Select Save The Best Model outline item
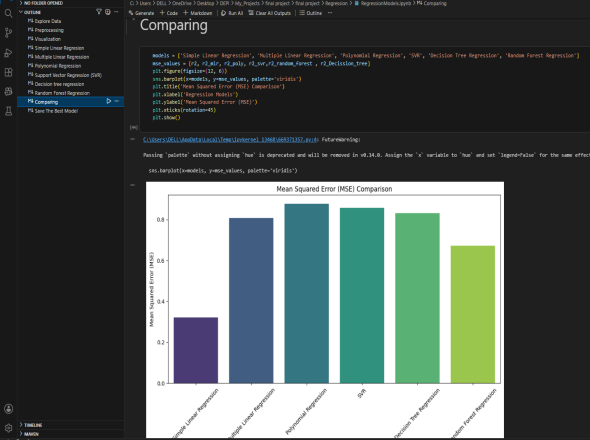The width and height of the screenshot is (590, 440). [x=56, y=111]
